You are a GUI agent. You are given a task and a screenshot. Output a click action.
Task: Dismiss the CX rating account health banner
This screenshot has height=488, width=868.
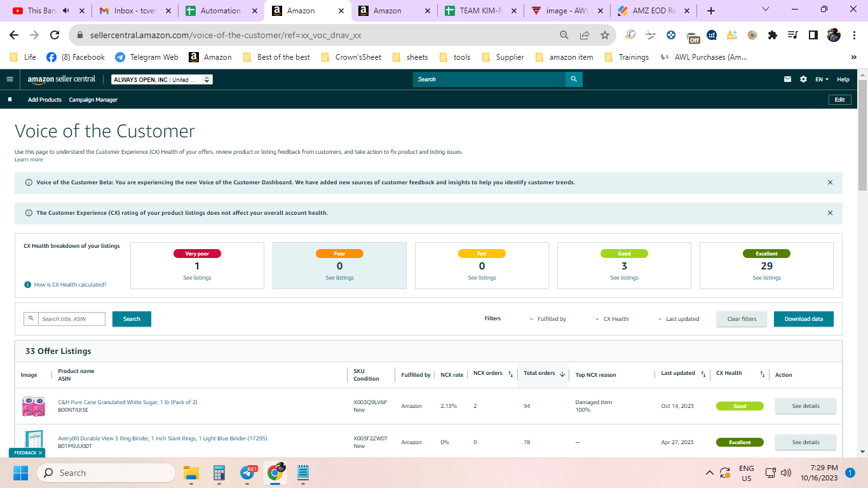pos(830,213)
